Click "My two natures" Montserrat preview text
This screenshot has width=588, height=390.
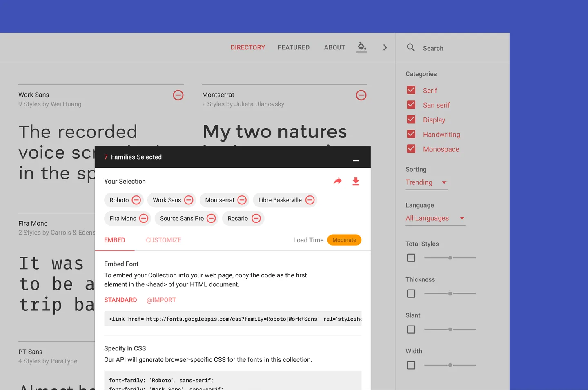coord(275,132)
